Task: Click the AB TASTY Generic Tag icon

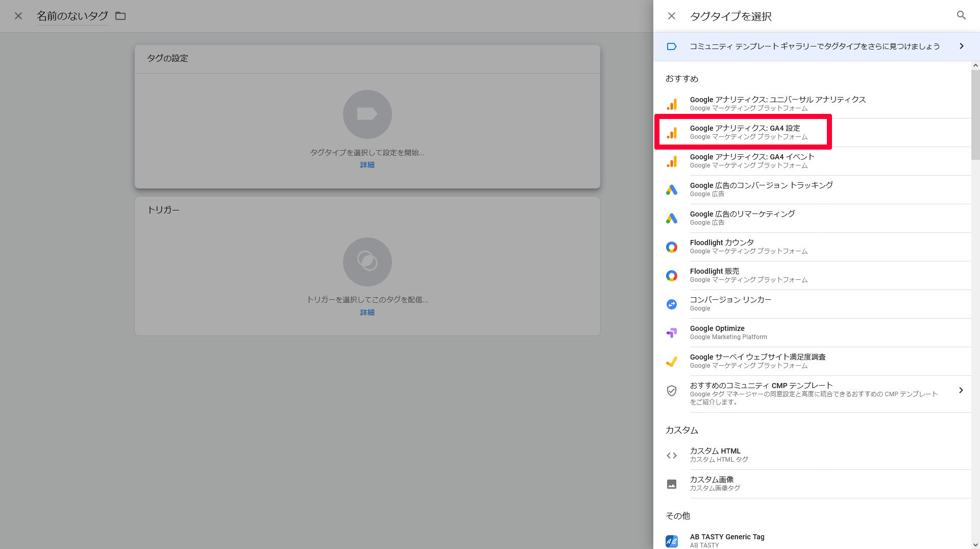Action: point(672,541)
